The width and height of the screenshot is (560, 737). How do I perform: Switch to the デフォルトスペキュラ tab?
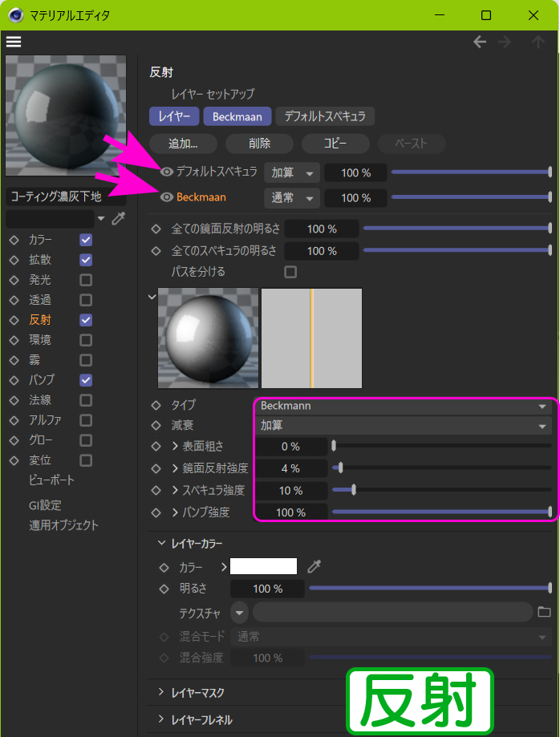[325, 116]
